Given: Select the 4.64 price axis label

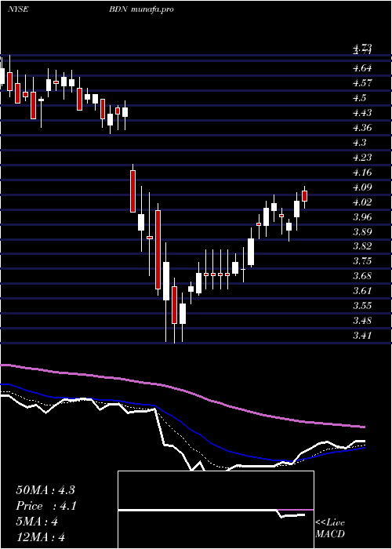Looking at the screenshot, I should point(362,68).
